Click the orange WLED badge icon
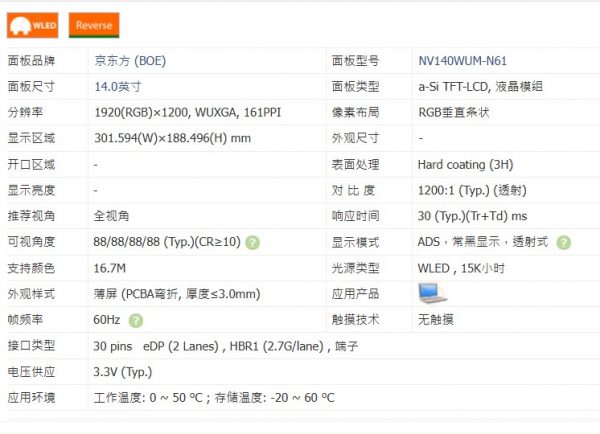600x434 pixels. pyautogui.click(x=33, y=25)
